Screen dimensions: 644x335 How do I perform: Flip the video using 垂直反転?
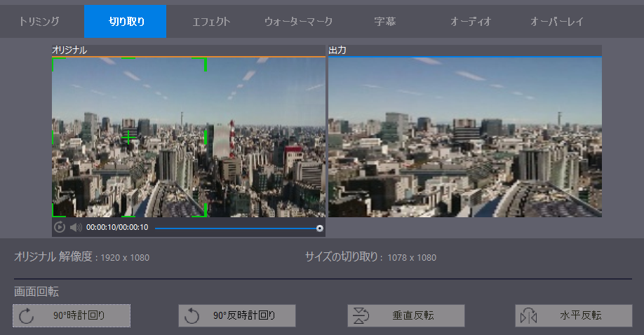[x=406, y=316]
